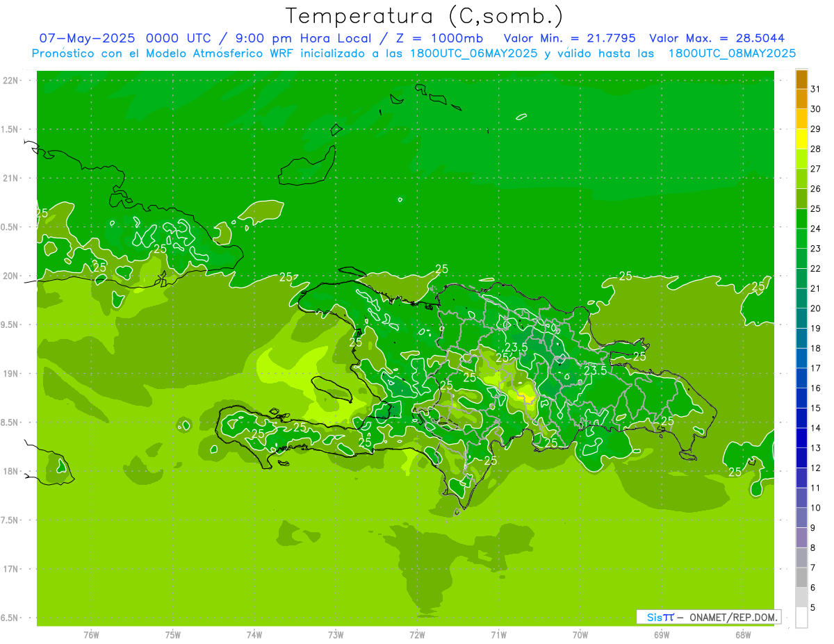Click the "70W" longitude label

click(580, 634)
